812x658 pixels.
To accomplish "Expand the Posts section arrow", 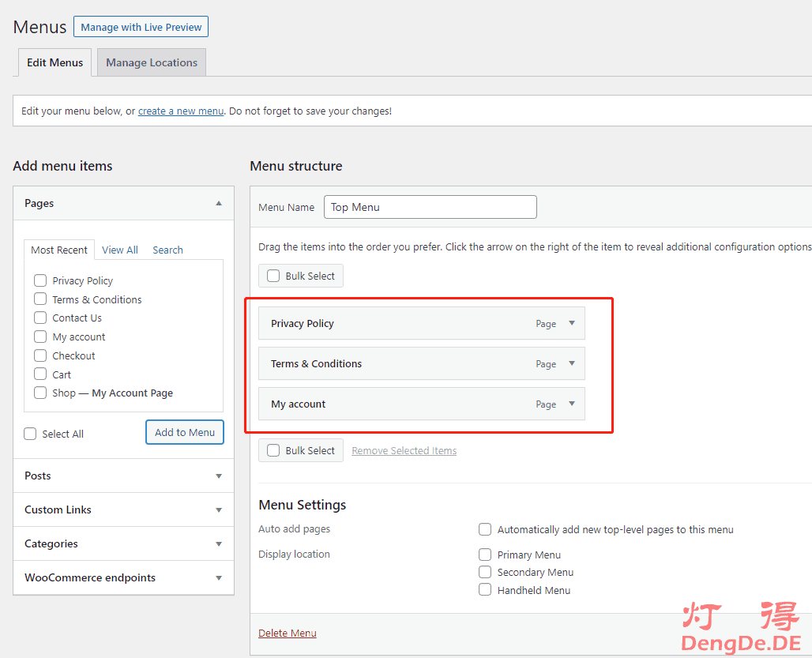I will click(219, 476).
